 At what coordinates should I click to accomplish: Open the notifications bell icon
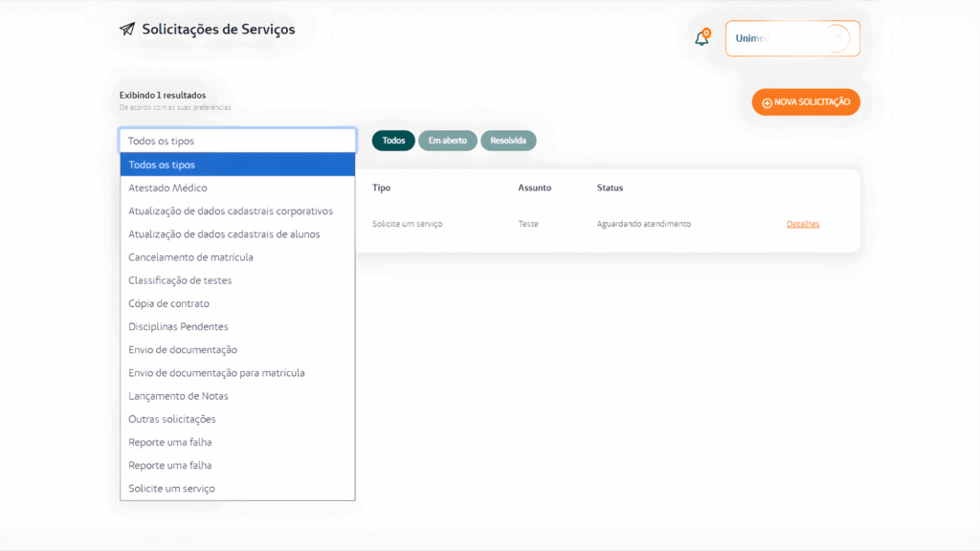click(x=702, y=39)
